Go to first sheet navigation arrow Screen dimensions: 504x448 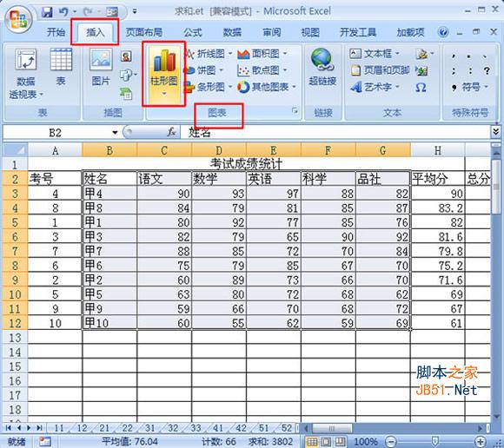[x=9, y=428]
